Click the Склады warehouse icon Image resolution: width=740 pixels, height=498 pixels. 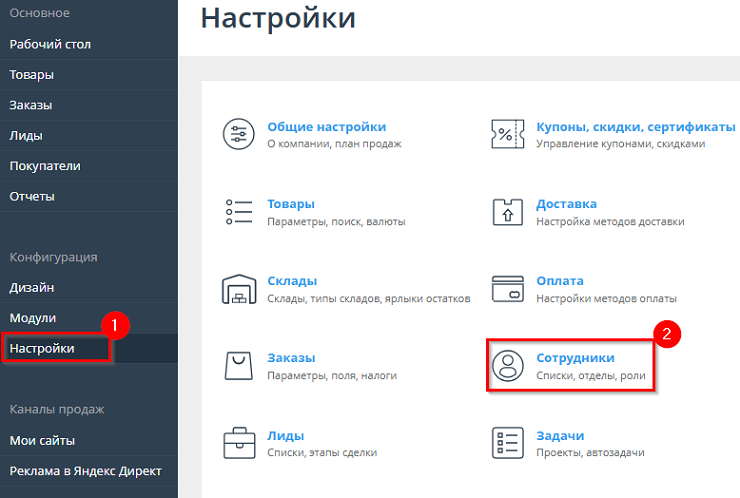pyautogui.click(x=239, y=289)
